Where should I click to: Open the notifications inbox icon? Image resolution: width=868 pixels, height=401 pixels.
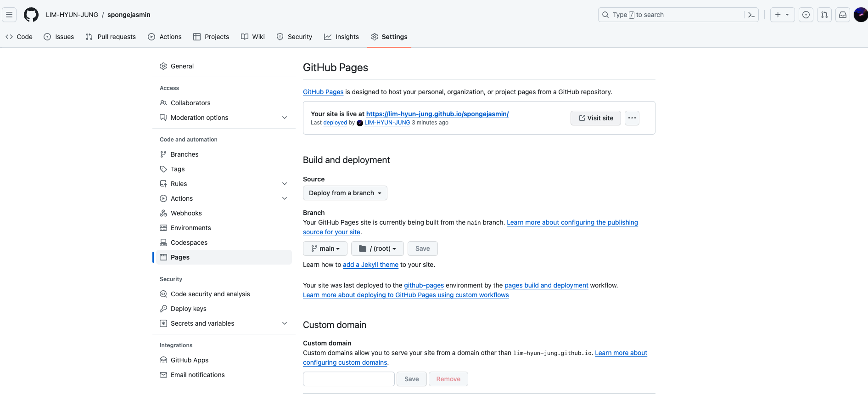pyautogui.click(x=843, y=15)
